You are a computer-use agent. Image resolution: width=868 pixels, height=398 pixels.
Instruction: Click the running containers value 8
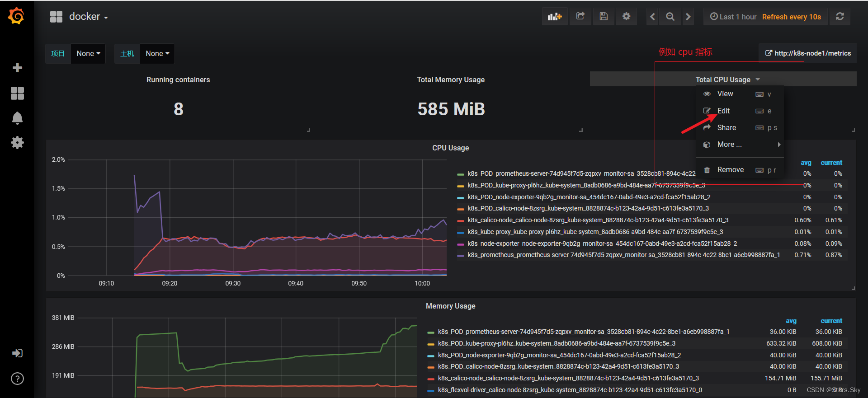pyautogui.click(x=179, y=109)
